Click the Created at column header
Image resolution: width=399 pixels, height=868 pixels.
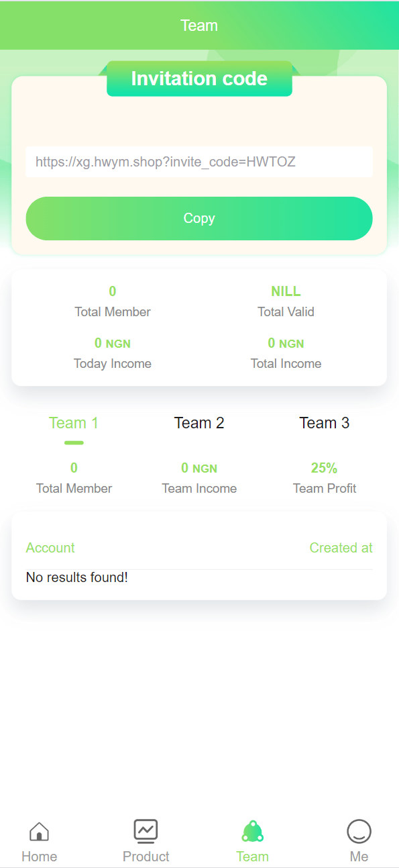(341, 548)
